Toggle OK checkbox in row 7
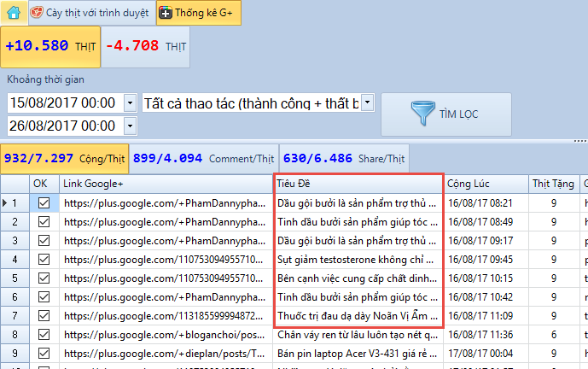Image resolution: width=588 pixels, height=369 pixels. pos(44,316)
